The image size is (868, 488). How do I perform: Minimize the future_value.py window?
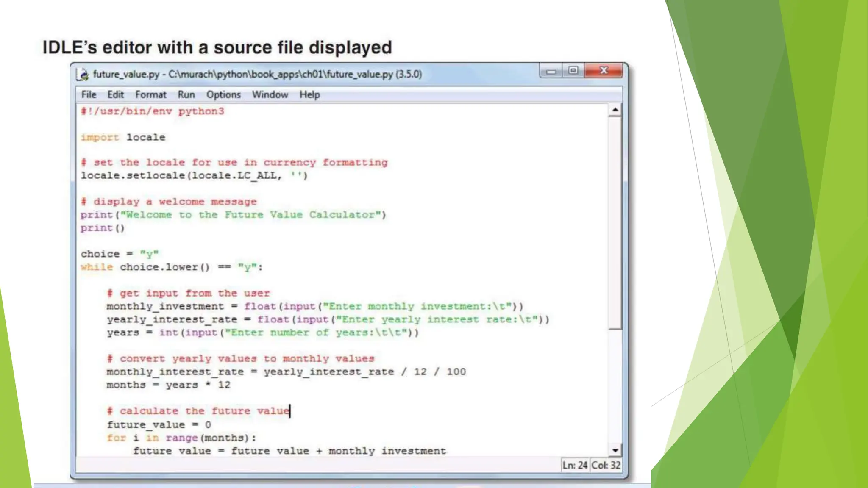[x=551, y=71]
